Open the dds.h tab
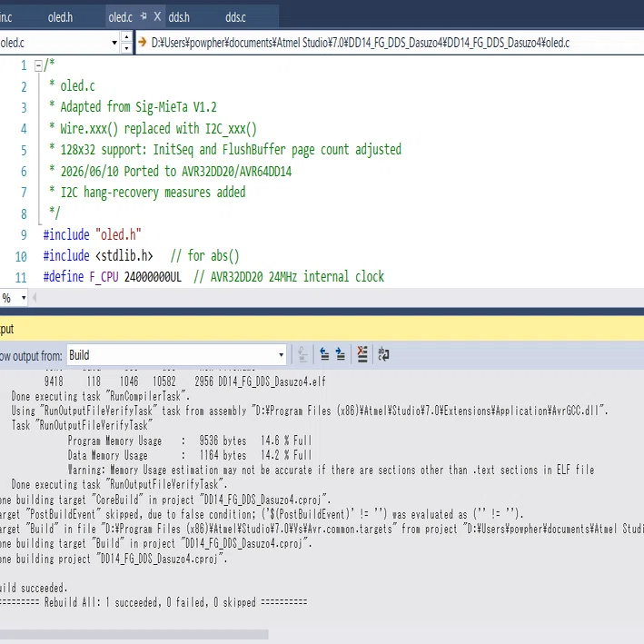This screenshot has width=644, height=644. [179, 17]
